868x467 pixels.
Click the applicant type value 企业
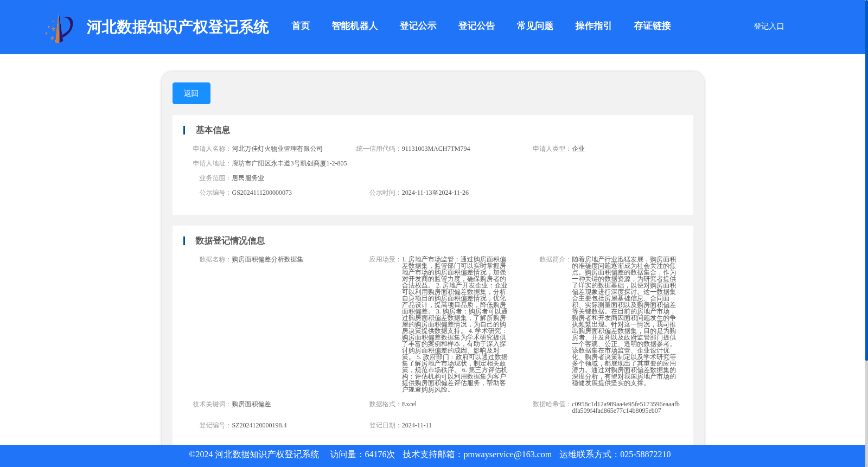[x=578, y=149]
